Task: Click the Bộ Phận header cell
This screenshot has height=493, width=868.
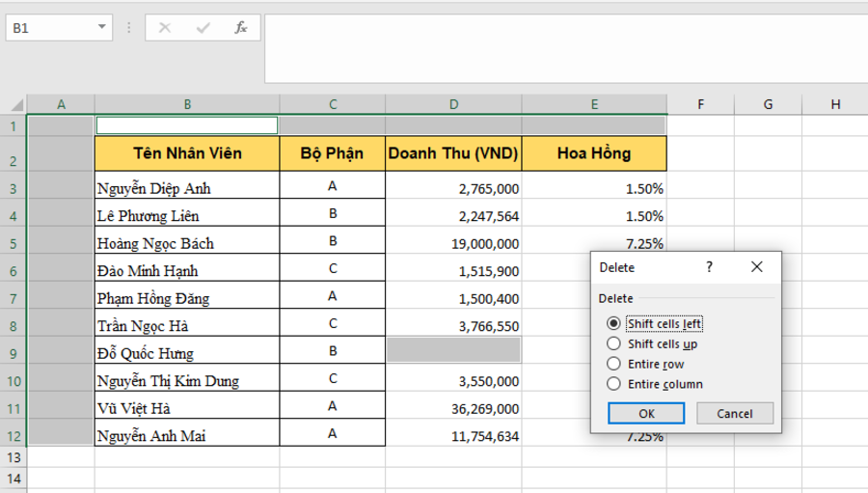Action: click(332, 153)
